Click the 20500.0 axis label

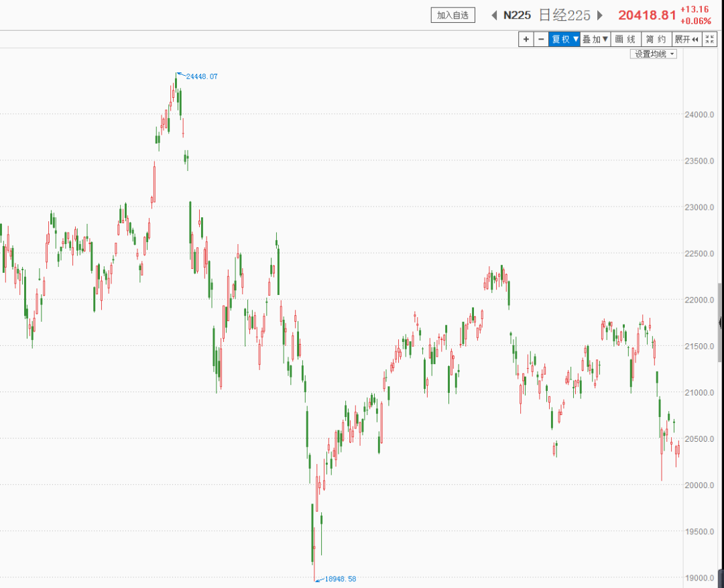point(699,438)
